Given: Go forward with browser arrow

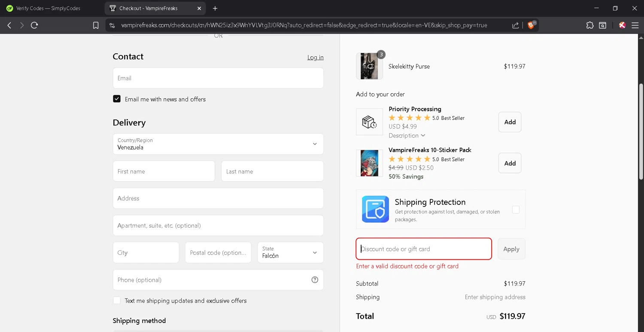Looking at the screenshot, I should (21, 25).
